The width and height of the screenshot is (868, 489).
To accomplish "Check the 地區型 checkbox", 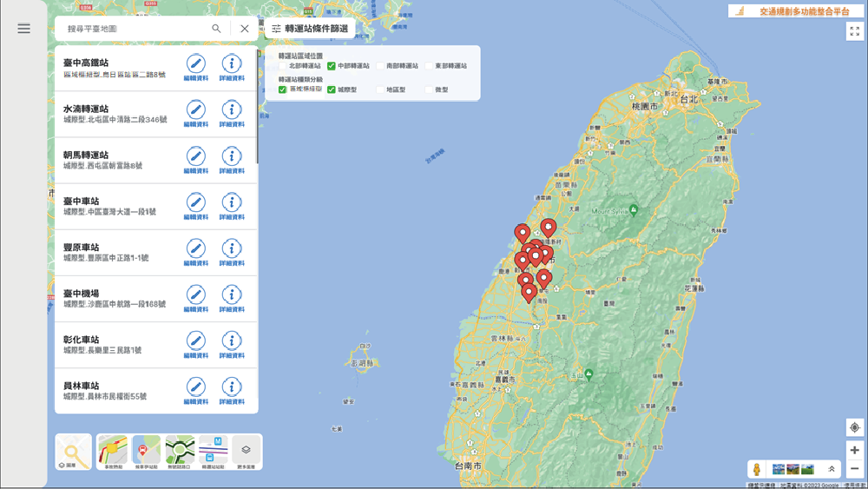I will (x=380, y=89).
